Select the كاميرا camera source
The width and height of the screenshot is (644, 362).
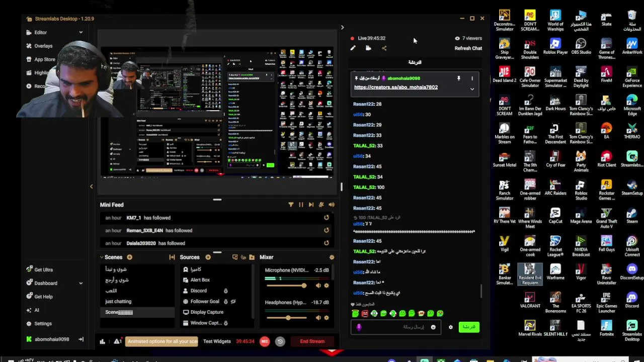click(x=196, y=269)
